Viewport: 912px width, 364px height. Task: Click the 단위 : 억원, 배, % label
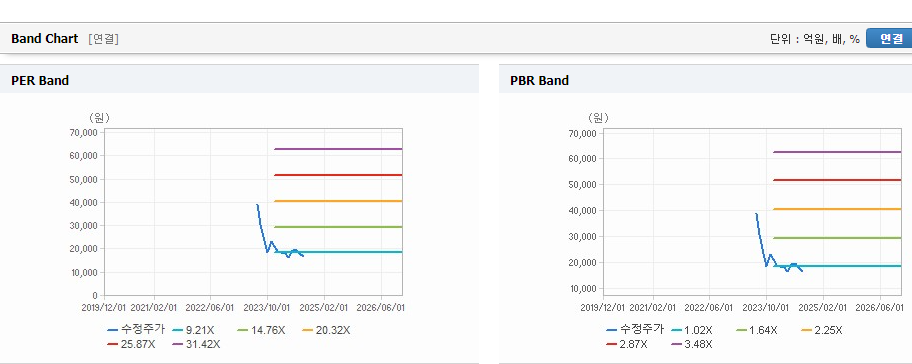(x=815, y=39)
